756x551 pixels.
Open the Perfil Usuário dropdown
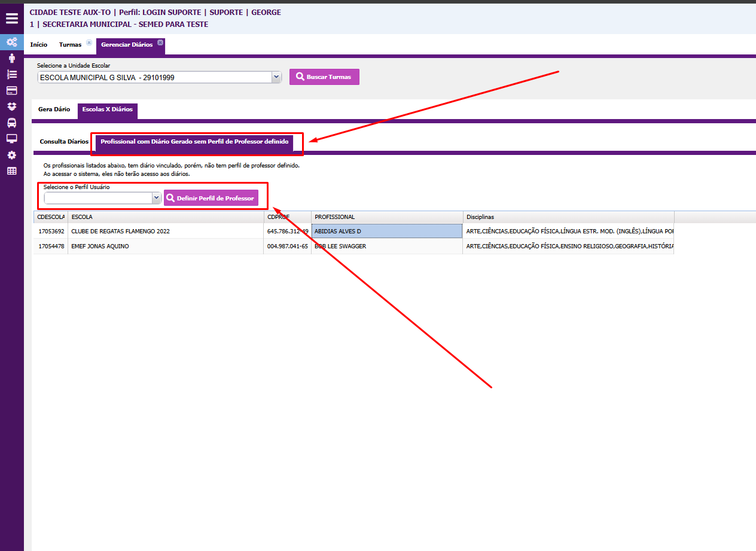(x=156, y=197)
